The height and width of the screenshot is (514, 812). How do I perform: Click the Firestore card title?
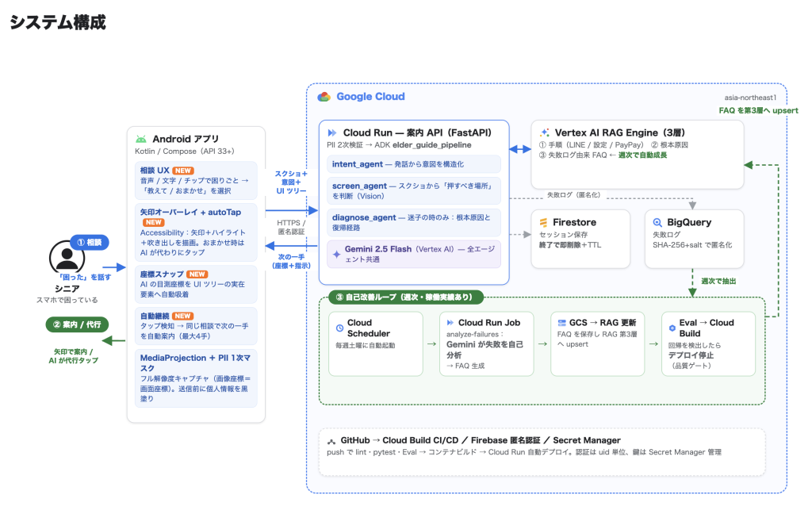coord(574,222)
